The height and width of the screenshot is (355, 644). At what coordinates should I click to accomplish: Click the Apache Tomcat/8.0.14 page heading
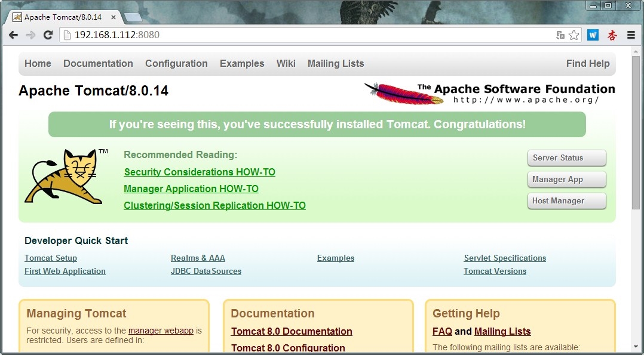coord(93,91)
